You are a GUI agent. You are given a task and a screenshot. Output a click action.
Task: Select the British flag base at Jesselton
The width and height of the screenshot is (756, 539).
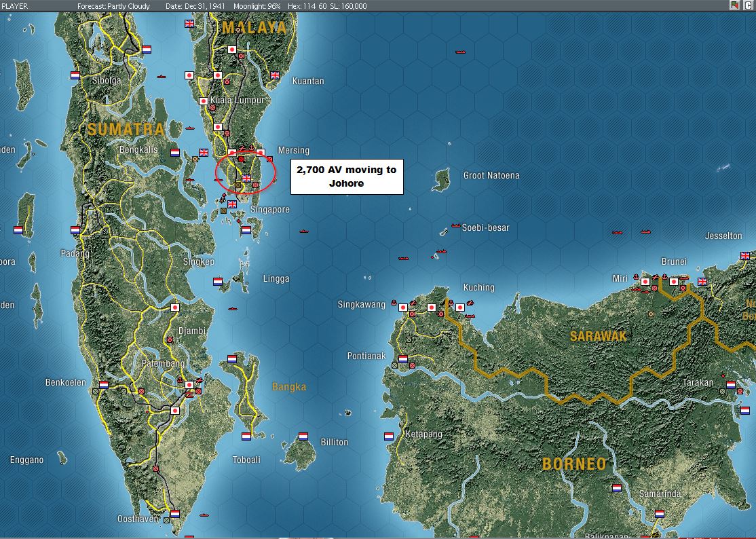click(x=745, y=256)
